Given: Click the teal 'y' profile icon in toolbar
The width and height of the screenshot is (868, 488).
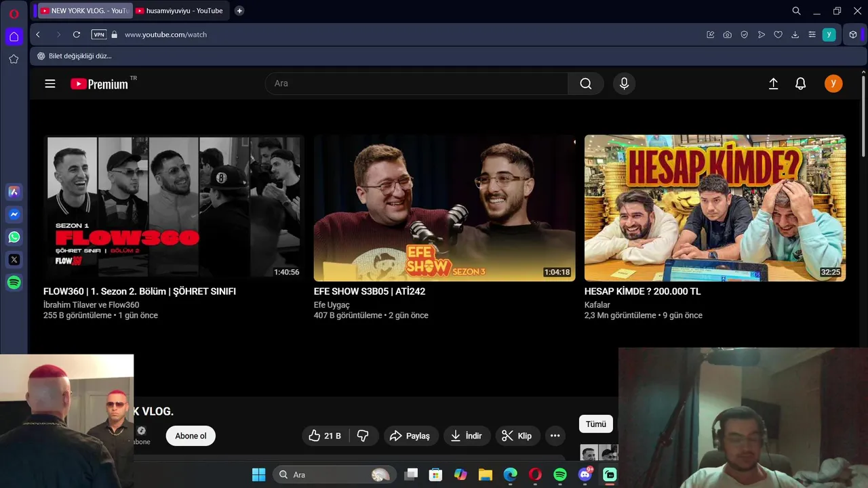Looking at the screenshot, I should [829, 35].
